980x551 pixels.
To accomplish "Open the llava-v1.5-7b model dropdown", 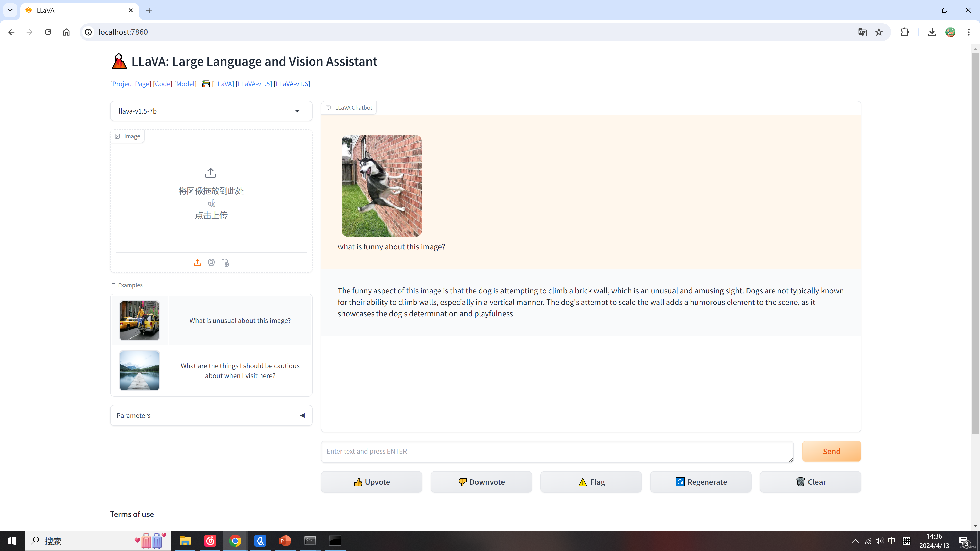I will tap(211, 111).
